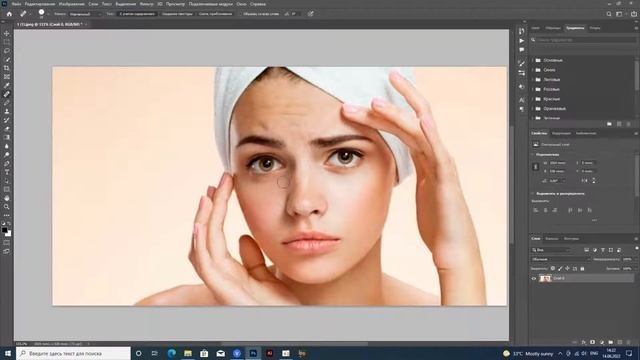Create new gradient group folder icon
This screenshot has width=640, height=360.
click(x=609, y=124)
